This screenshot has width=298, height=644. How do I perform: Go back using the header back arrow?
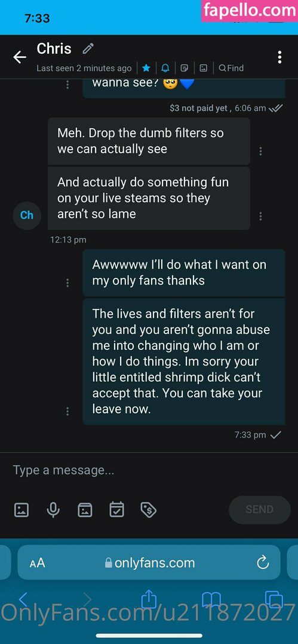pos(19,57)
